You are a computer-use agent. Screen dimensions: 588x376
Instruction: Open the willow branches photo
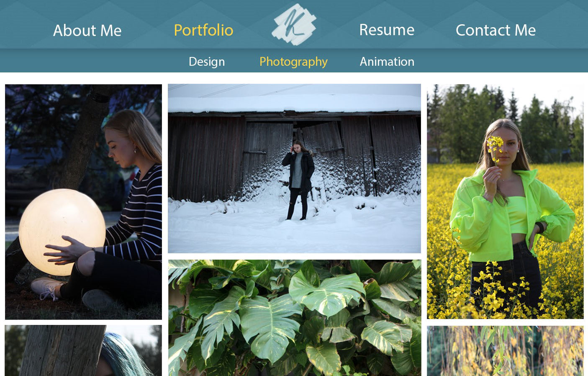(505, 351)
